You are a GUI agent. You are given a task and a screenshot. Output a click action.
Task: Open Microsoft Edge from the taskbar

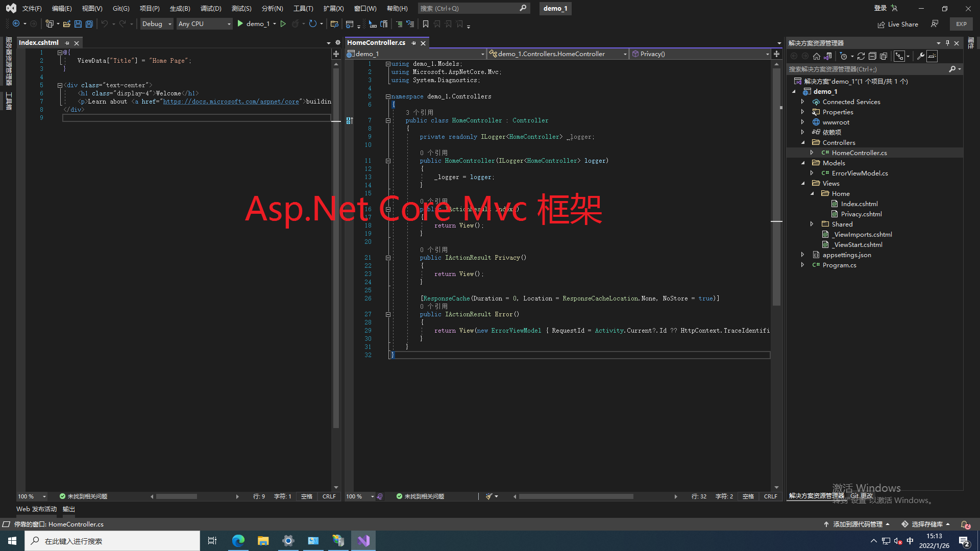(x=238, y=540)
